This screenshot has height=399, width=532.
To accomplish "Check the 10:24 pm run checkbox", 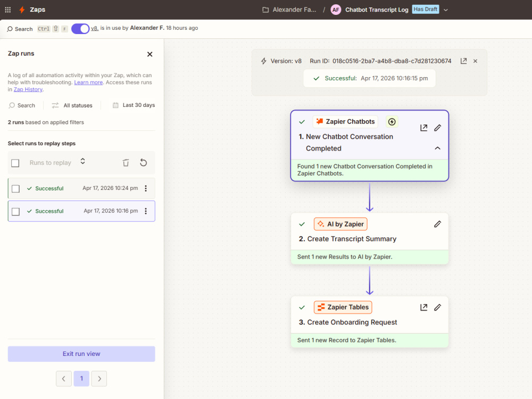I will 15,189.
